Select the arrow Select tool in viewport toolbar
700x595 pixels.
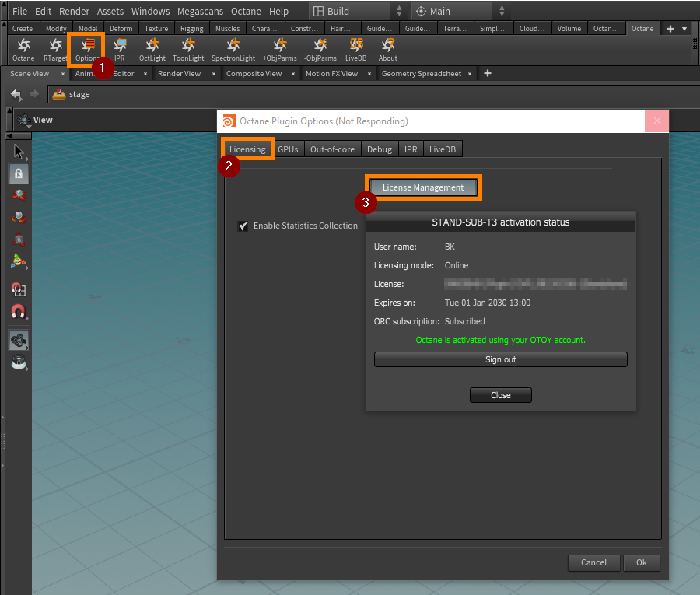coord(19,152)
